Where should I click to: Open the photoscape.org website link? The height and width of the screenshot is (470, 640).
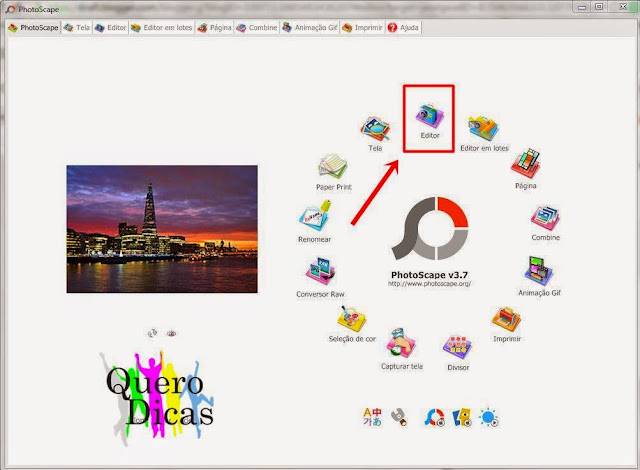[x=429, y=284]
